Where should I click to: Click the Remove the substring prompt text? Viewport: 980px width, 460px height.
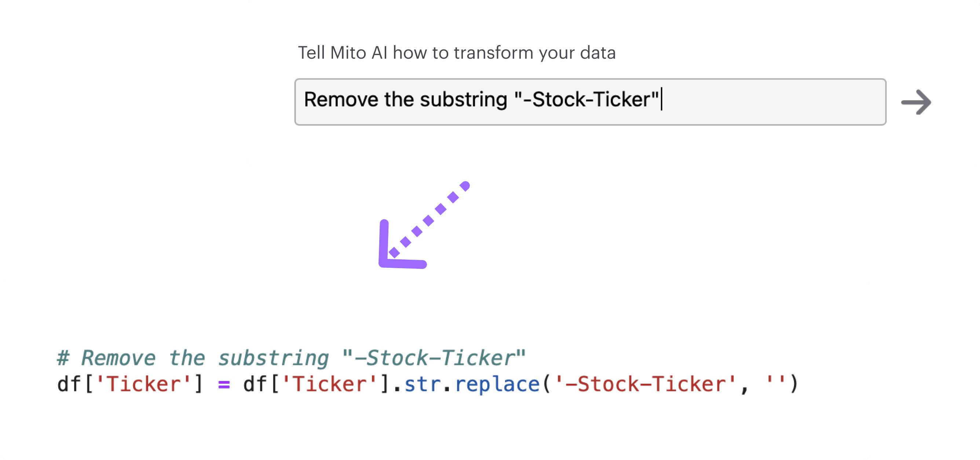click(481, 100)
